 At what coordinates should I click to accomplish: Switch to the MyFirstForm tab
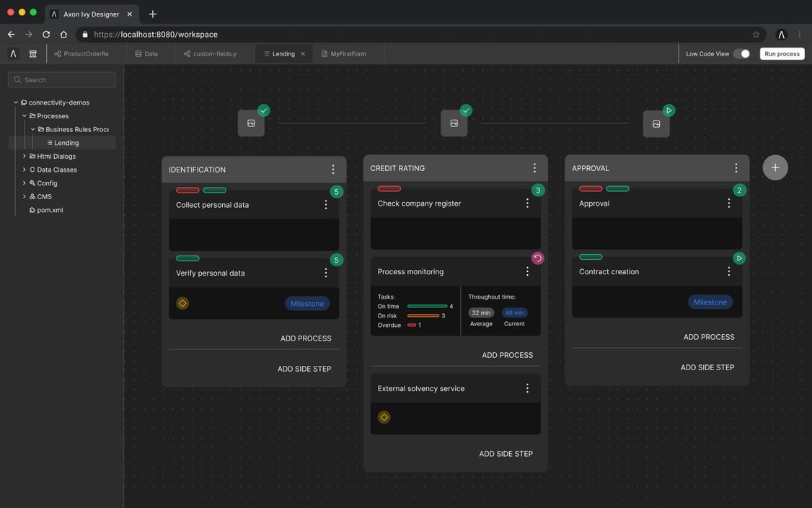pos(348,54)
